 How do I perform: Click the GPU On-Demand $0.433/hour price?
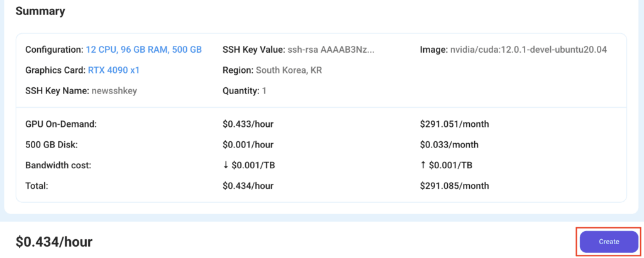[248, 124]
